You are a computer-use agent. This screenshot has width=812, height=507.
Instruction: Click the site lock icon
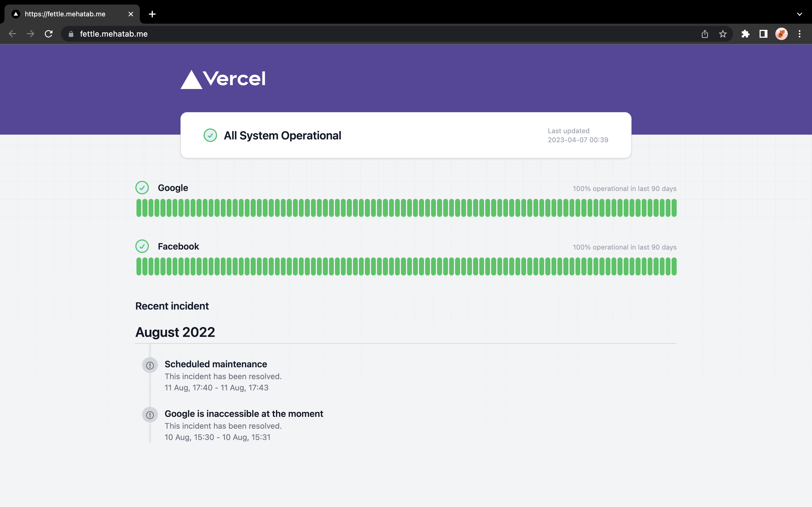pos(71,34)
